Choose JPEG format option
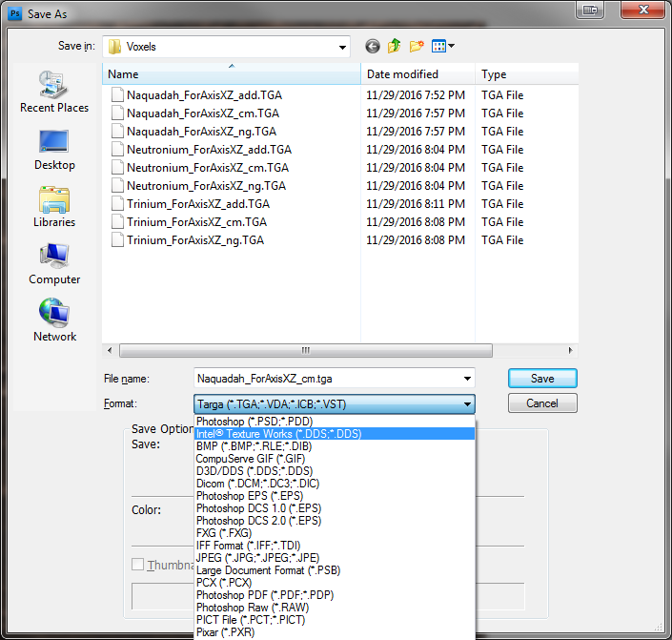Viewport: 672px width, 640px height. click(x=335, y=558)
